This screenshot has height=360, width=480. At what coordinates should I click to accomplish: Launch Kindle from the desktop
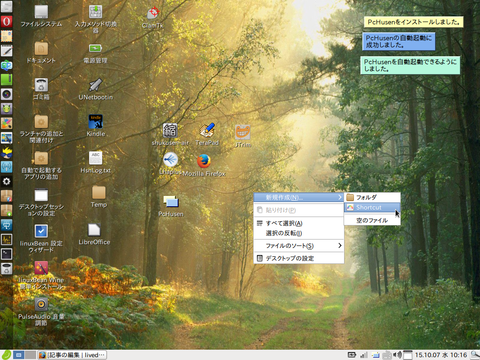coord(96,122)
